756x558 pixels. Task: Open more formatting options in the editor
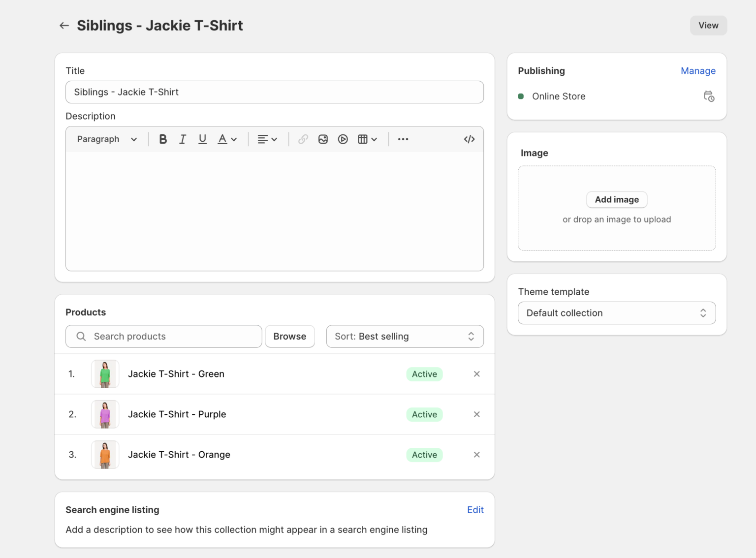[x=403, y=139]
